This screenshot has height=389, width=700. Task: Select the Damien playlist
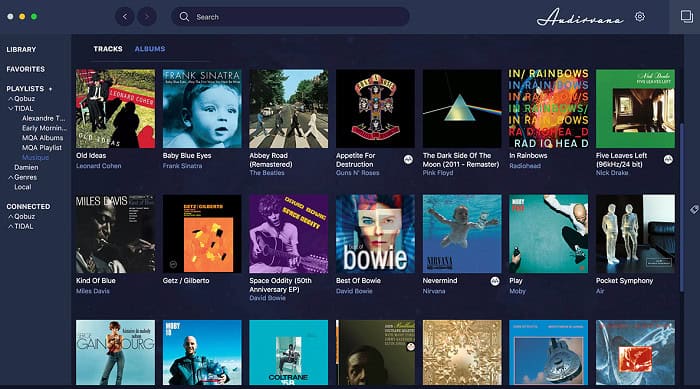tap(26, 167)
